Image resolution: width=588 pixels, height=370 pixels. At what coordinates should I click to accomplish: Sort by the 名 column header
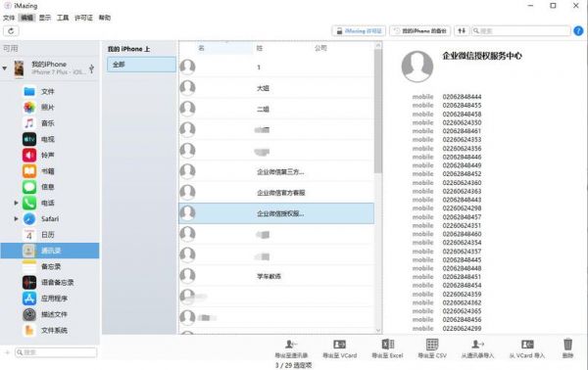coord(201,48)
